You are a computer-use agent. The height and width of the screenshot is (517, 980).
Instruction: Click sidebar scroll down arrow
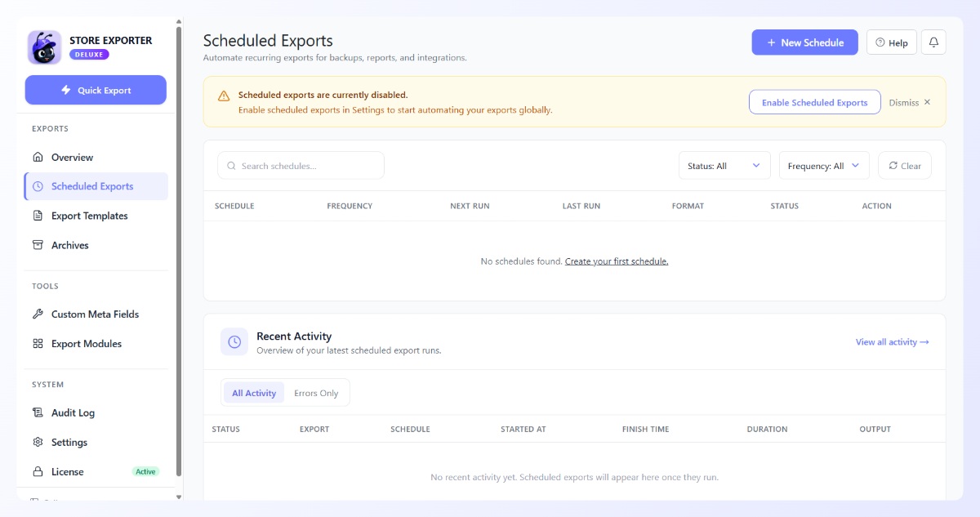click(x=179, y=496)
